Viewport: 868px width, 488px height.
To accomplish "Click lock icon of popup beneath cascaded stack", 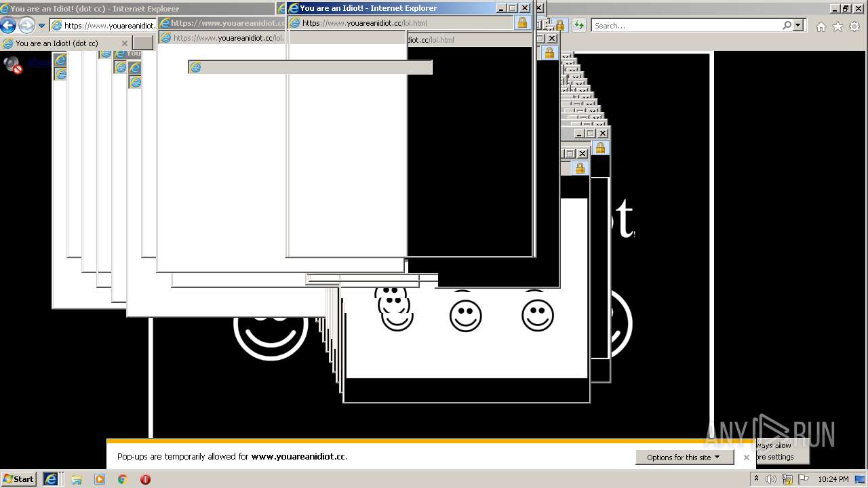I will [x=600, y=148].
